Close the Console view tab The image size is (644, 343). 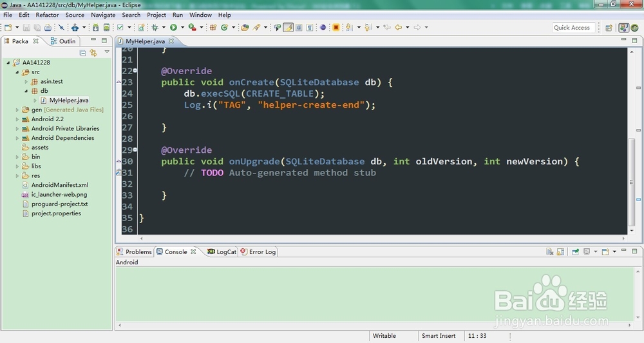click(193, 251)
